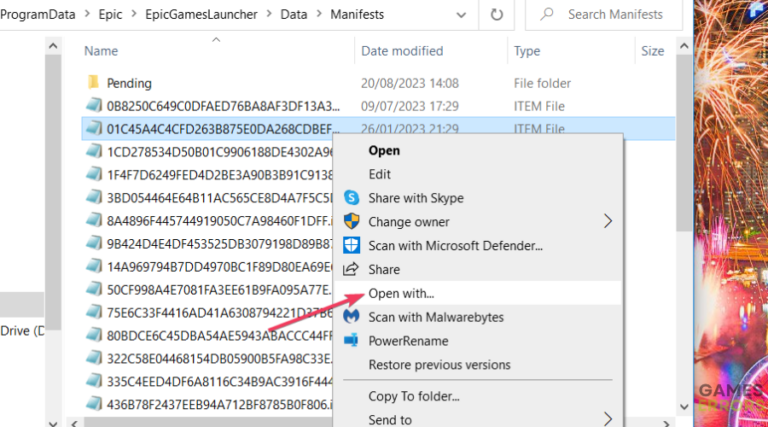Click file icon of 80BDCE6C45DBA54AE5943ABACCC44F
768x427 pixels.
tap(94, 335)
